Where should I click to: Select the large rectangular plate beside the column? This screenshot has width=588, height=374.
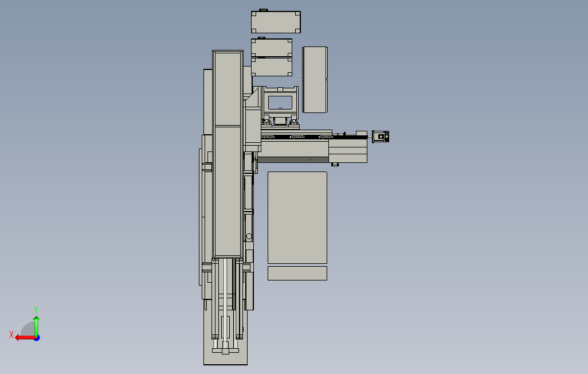[297, 217]
